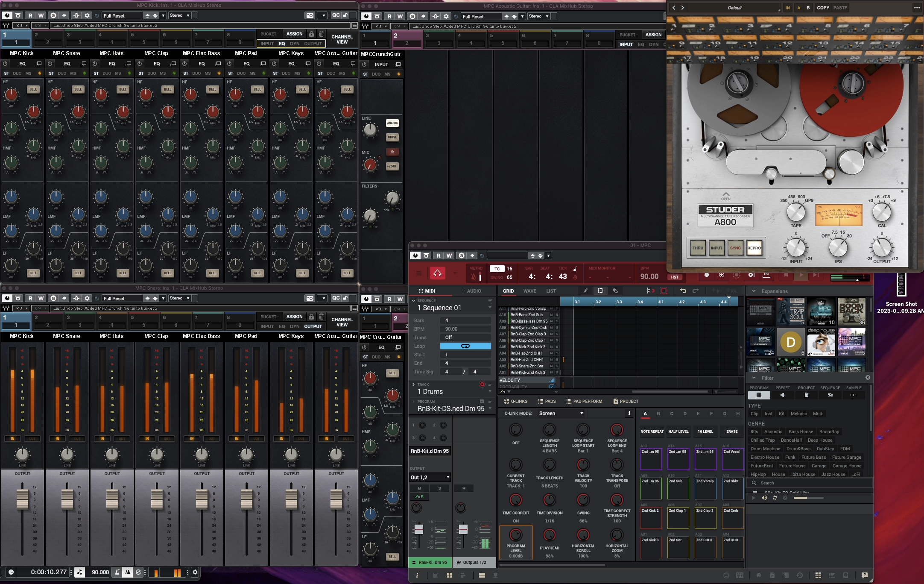Select pad bank B tab
The image size is (924, 584).
[x=658, y=414]
